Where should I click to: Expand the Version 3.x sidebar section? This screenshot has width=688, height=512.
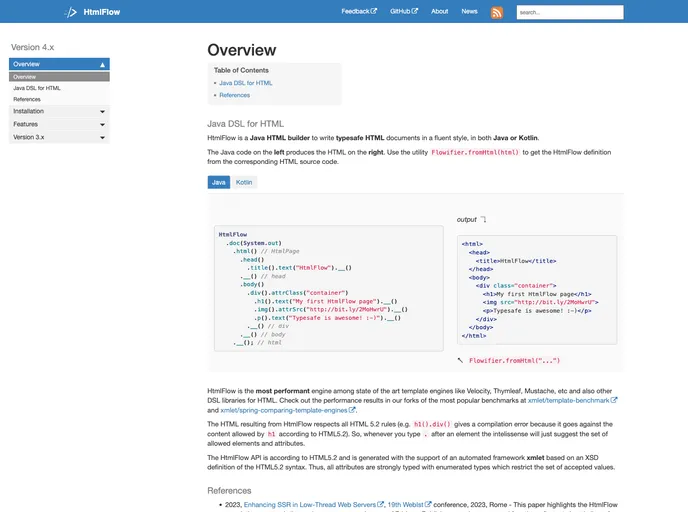(x=59, y=137)
